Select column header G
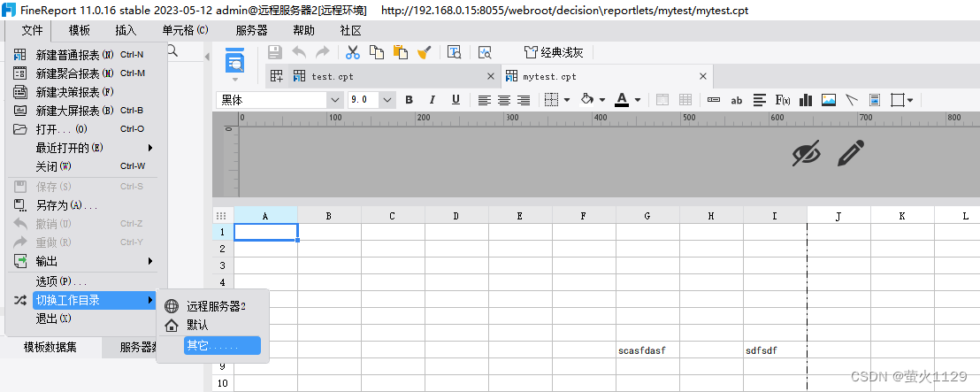Viewport: 980px width, 392px height. pos(647,216)
